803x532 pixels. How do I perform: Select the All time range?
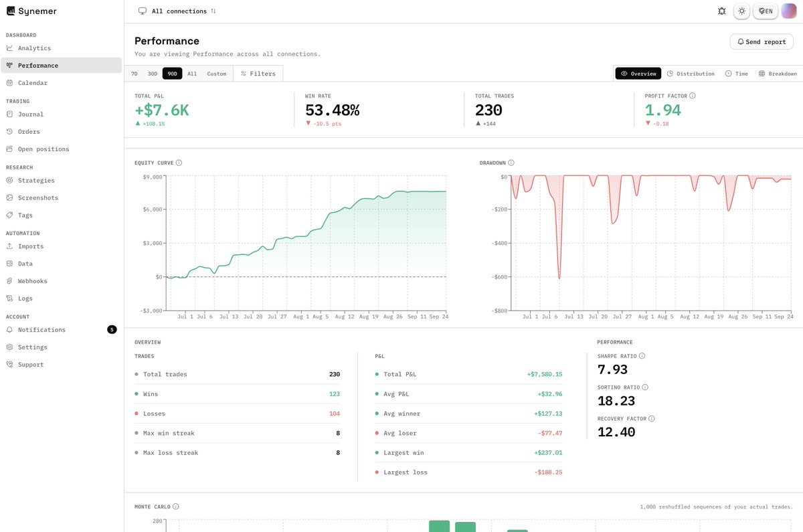click(192, 74)
